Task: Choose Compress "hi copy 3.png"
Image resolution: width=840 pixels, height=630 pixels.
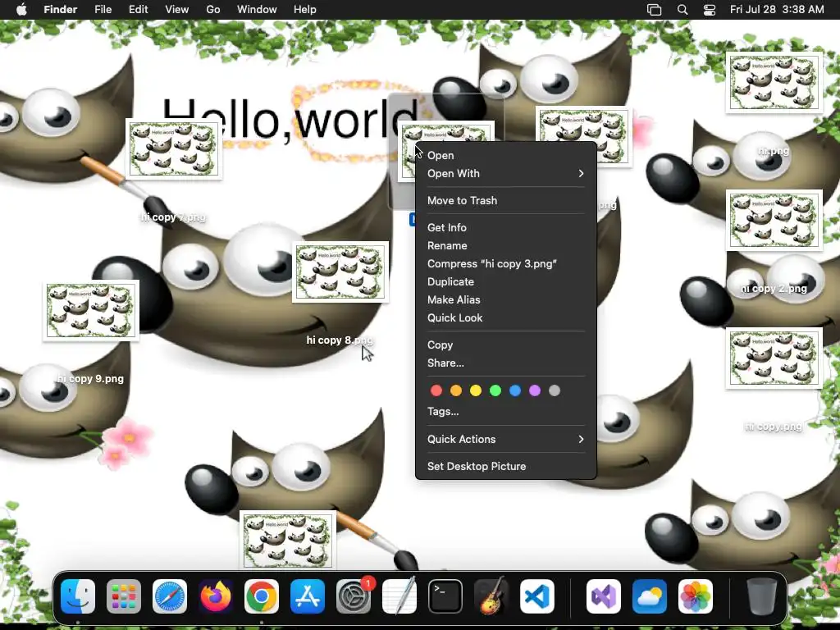Action: [x=505, y=263]
